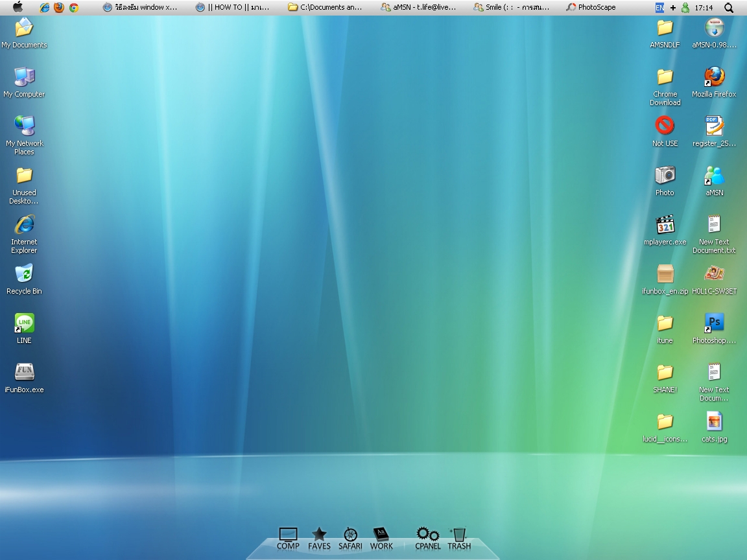Launch Chrome from quick launch bar

pos(74,7)
